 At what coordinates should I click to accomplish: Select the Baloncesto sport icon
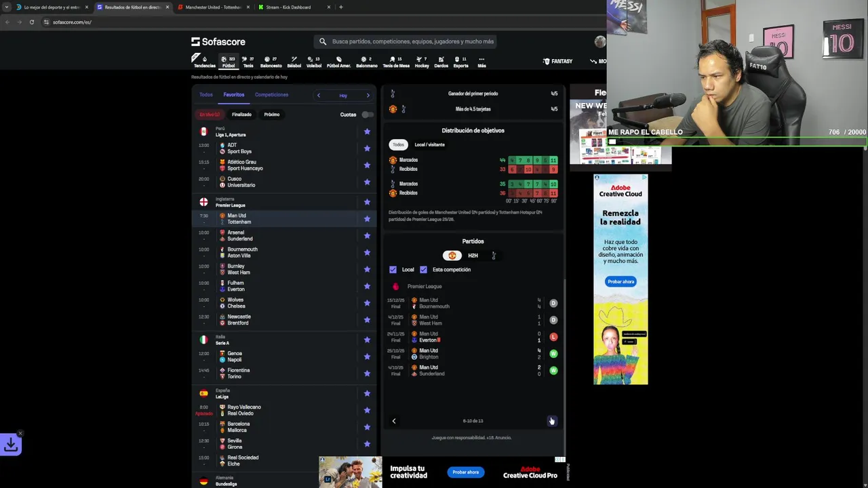coord(271,62)
